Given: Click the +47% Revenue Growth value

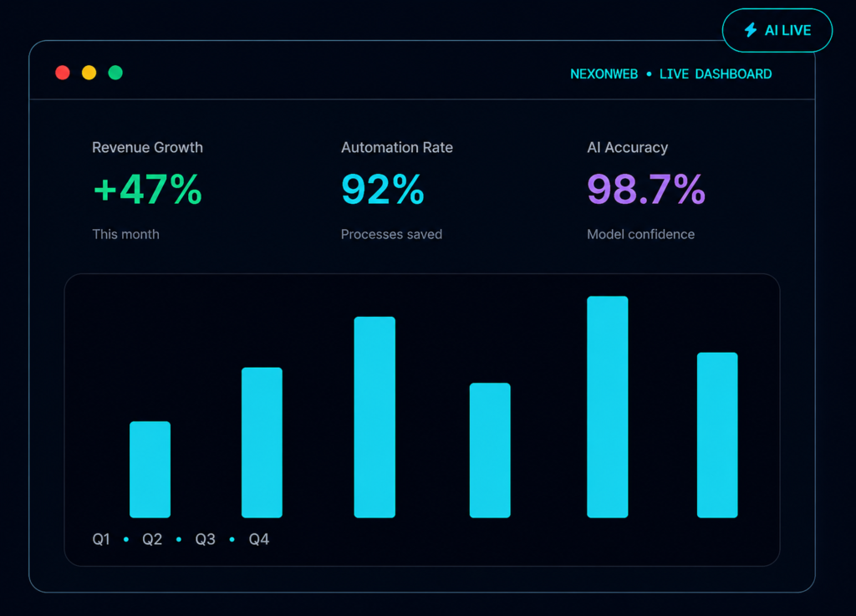Looking at the screenshot, I should (x=147, y=190).
